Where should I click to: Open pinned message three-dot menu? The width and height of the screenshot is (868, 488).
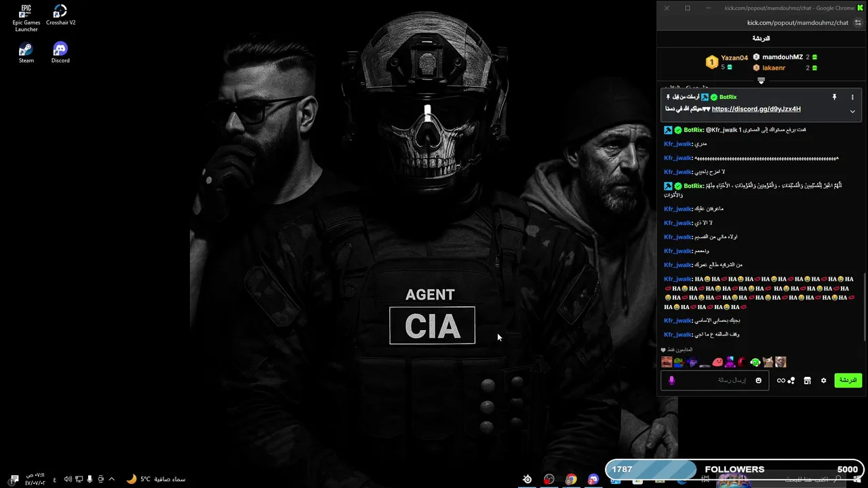(852, 97)
